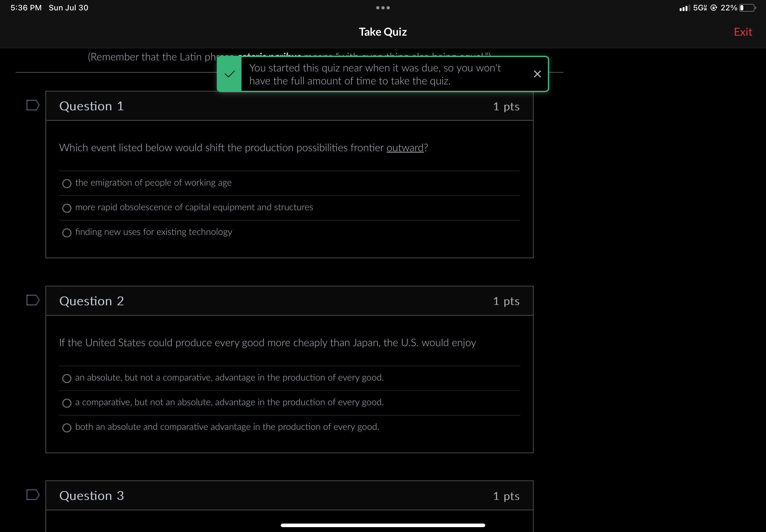Click the Take Quiz title
766x532 pixels.
tap(382, 32)
